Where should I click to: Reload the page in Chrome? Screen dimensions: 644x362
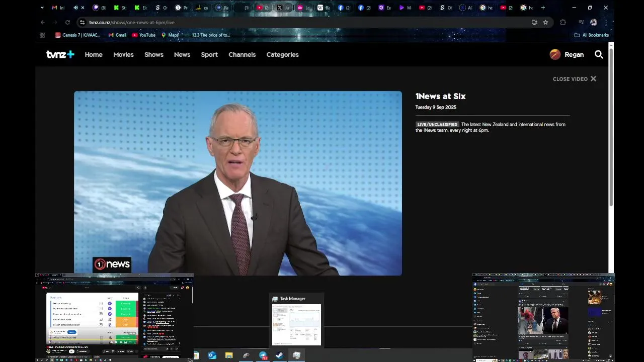click(x=67, y=22)
